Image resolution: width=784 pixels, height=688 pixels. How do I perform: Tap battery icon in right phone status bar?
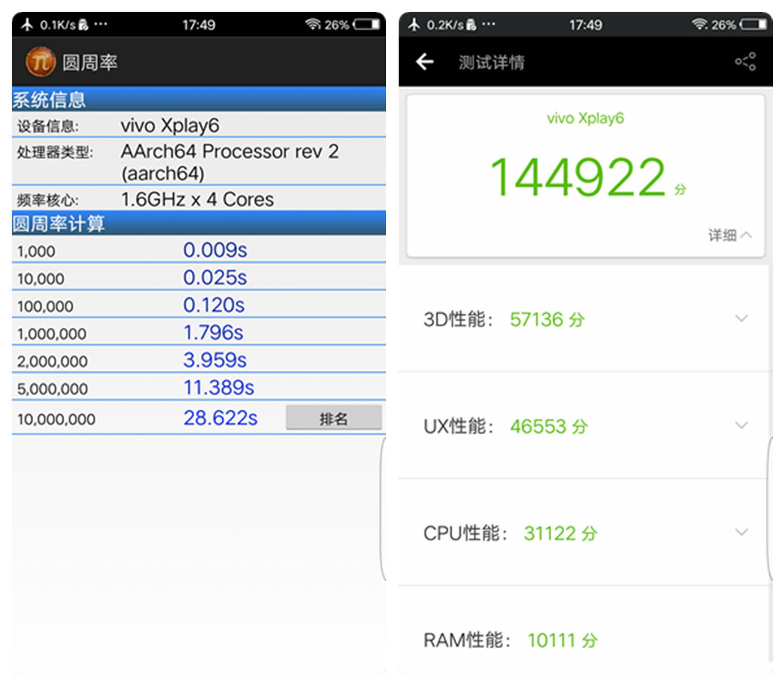[x=754, y=24]
